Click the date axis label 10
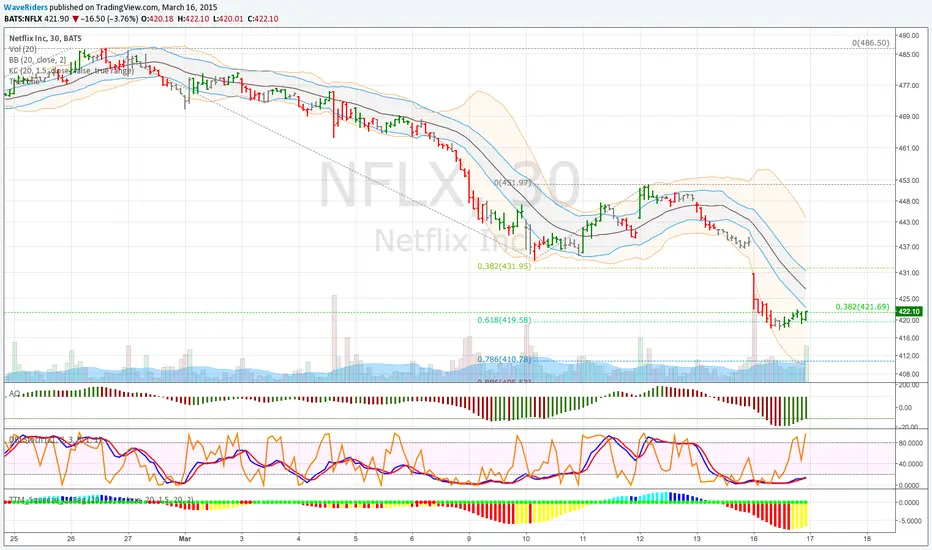Image resolution: width=932 pixels, height=550 pixels. pyautogui.click(x=526, y=539)
